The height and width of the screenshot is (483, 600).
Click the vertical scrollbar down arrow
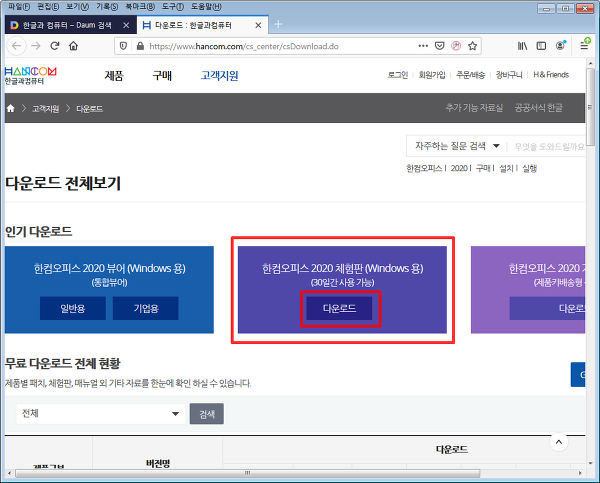[x=590, y=463]
